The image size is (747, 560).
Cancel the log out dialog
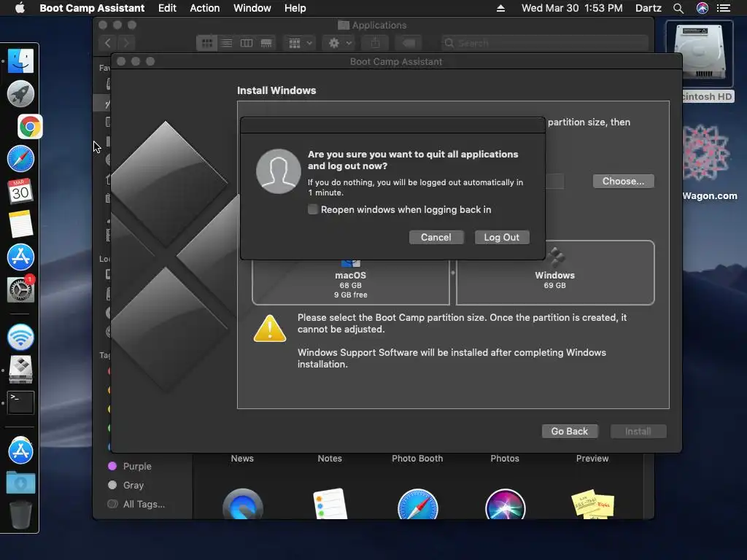[x=436, y=237]
